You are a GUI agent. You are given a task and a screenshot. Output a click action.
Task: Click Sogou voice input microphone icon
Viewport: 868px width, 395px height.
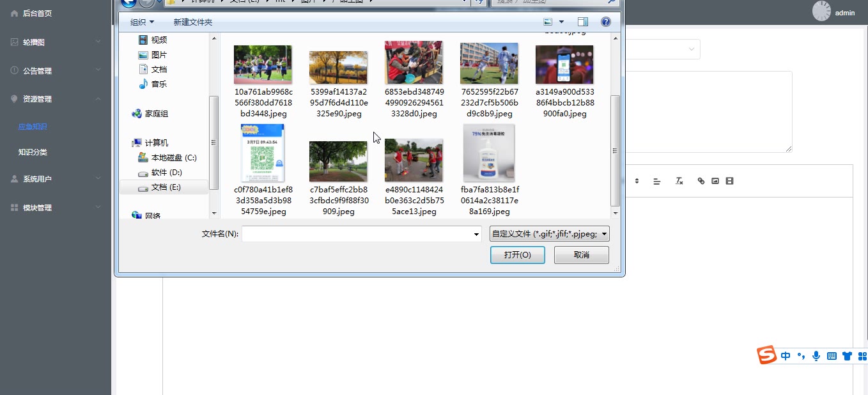[x=816, y=356]
